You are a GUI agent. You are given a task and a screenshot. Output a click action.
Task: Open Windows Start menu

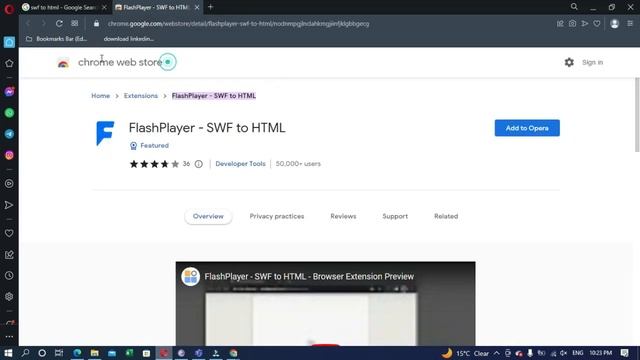point(8,353)
